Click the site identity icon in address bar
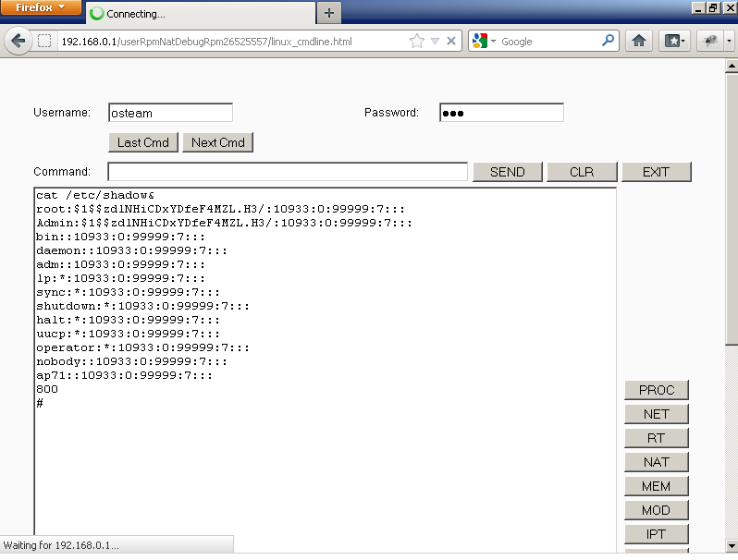This screenshot has height=560, width=738. pos(44,42)
